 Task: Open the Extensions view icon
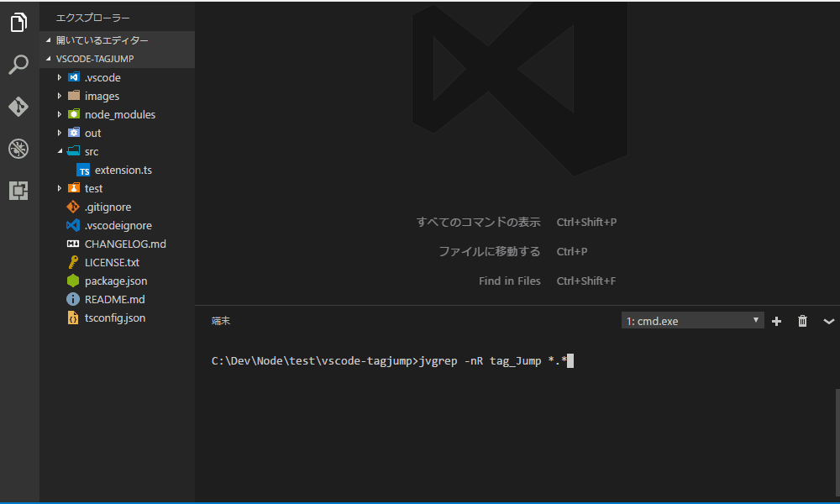pyautogui.click(x=18, y=191)
